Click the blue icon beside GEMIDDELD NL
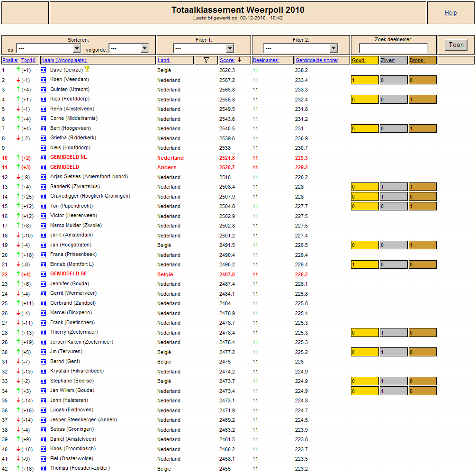 [44, 158]
